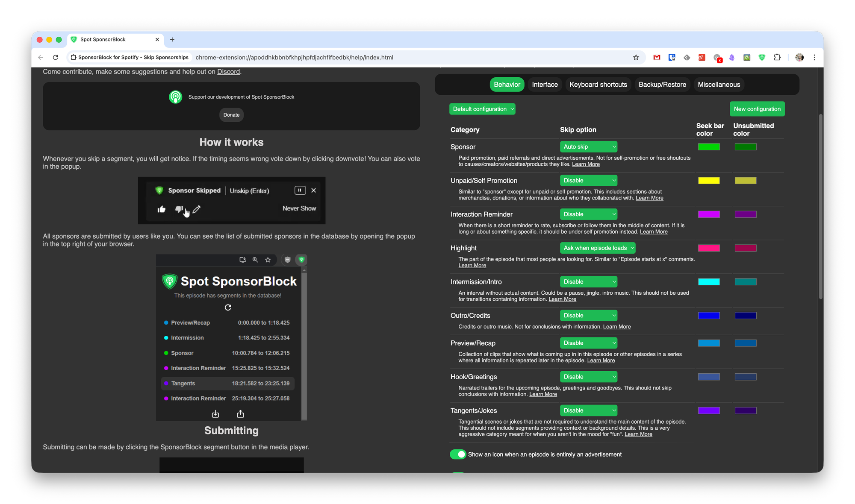Open the Chrome extensions puzzle icon
Image resolution: width=855 pixels, height=504 pixels.
(777, 57)
